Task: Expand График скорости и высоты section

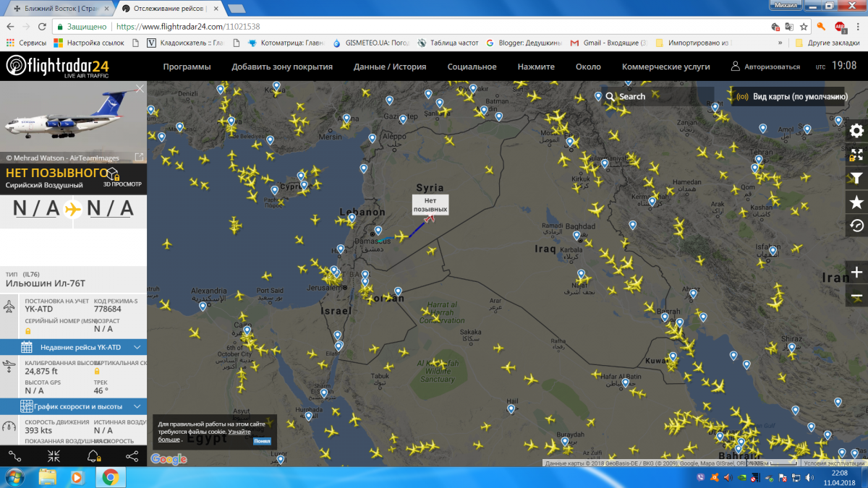Action: pos(73,406)
